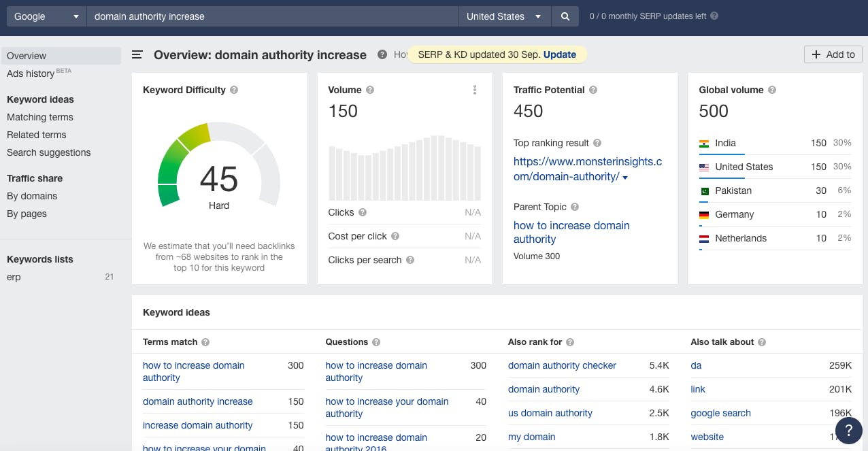
Task: Click help icon next to Keyword Difficulty
Action: (234, 90)
